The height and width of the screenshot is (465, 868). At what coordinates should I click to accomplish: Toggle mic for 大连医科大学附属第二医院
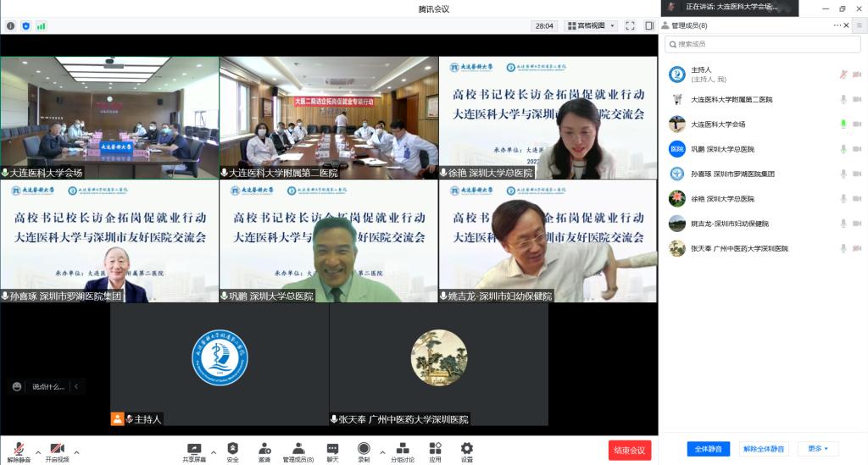843,100
